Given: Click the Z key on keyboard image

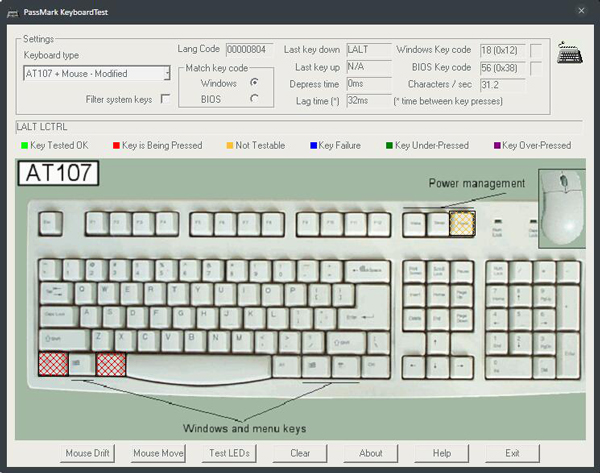Looking at the screenshot, I should 102,340.
